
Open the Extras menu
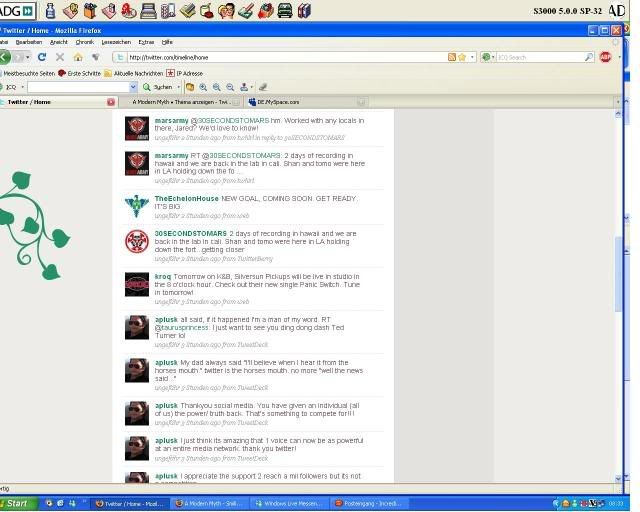click(146, 42)
